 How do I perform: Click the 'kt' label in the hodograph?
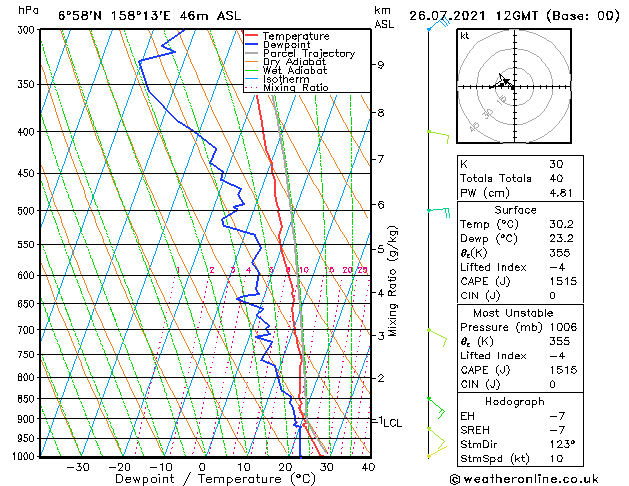click(x=465, y=36)
